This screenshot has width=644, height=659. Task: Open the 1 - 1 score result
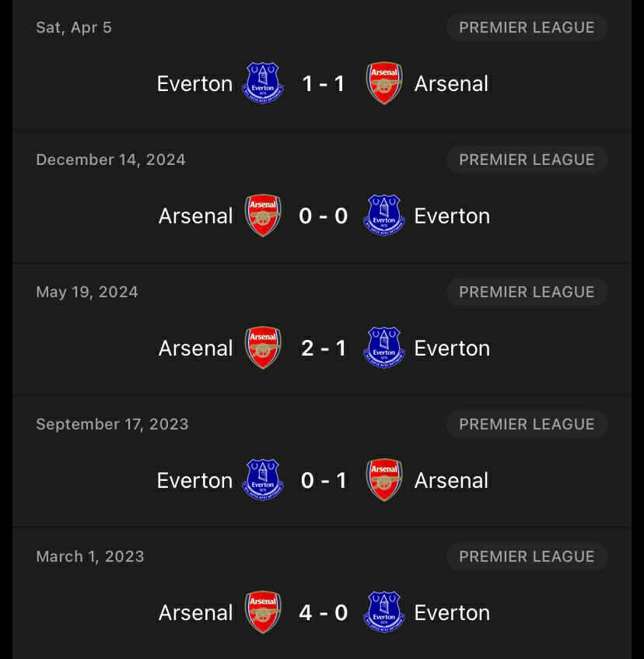coord(324,83)
